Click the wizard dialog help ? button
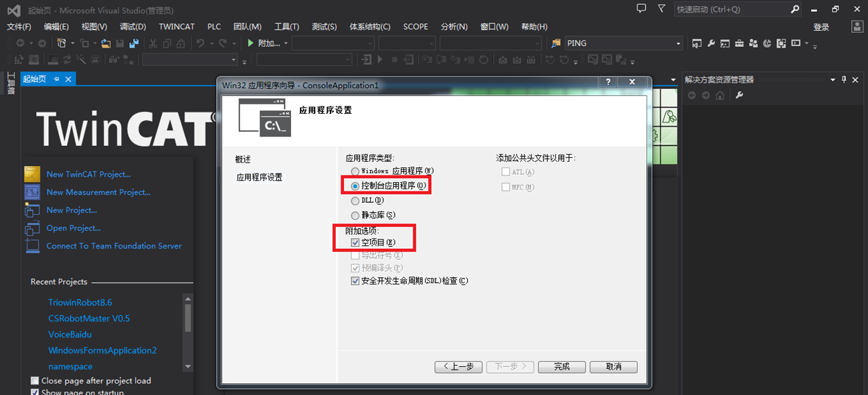868x395 pixels. click(608, 82)
